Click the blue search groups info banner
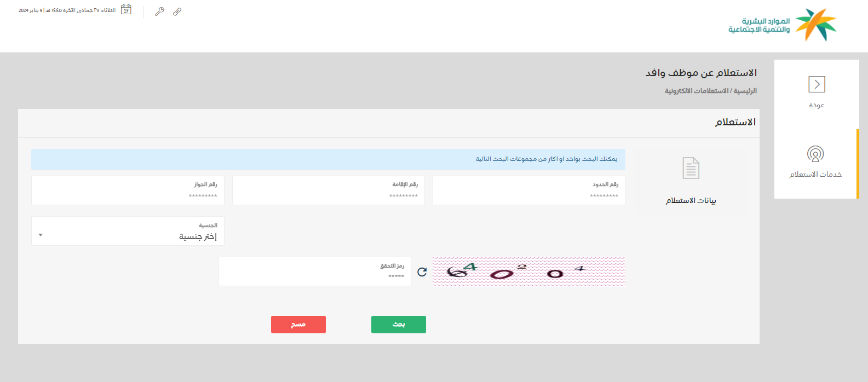Image resolution: width=868 pixels, height=382 pixels. [328, 159]
